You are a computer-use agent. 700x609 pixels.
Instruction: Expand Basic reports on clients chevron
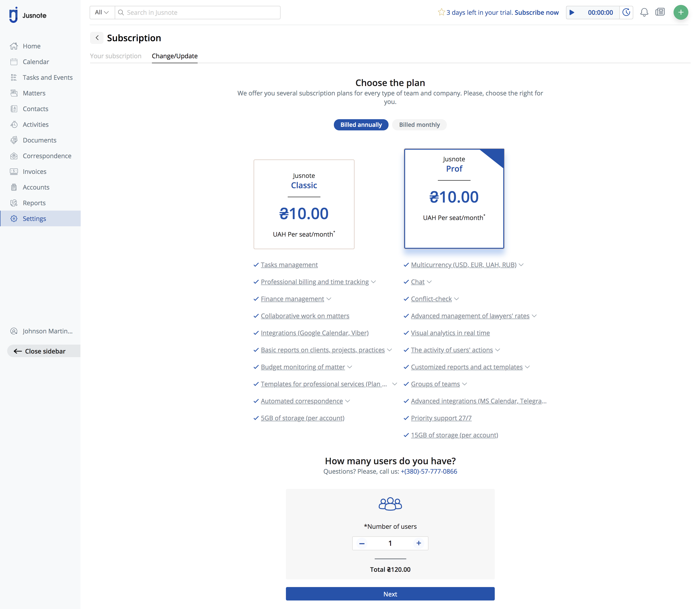(x=389, y=350)
